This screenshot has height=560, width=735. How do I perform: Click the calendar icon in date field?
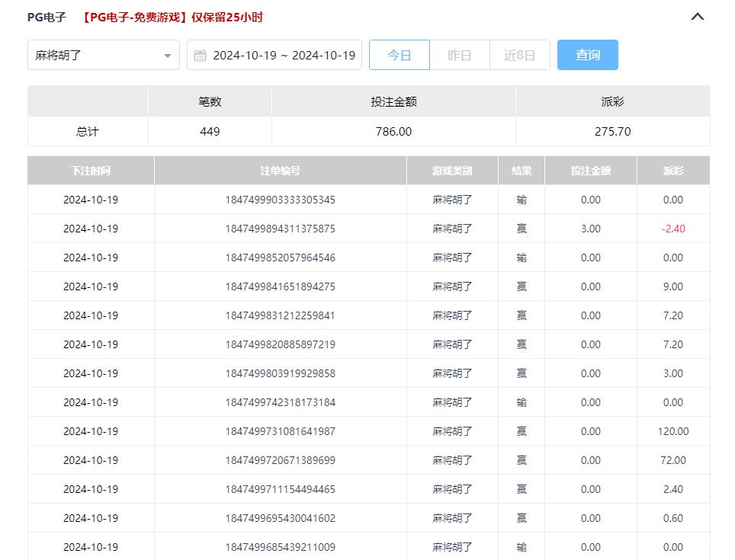[201, 55]
